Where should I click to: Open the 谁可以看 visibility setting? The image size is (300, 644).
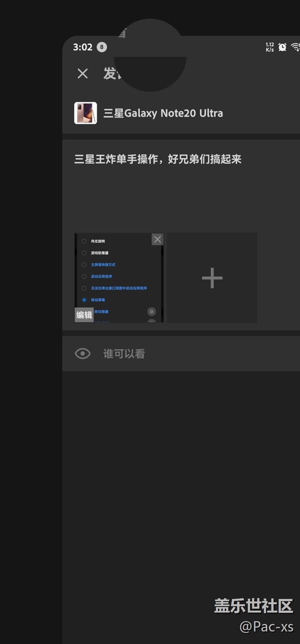click(124, 354)
